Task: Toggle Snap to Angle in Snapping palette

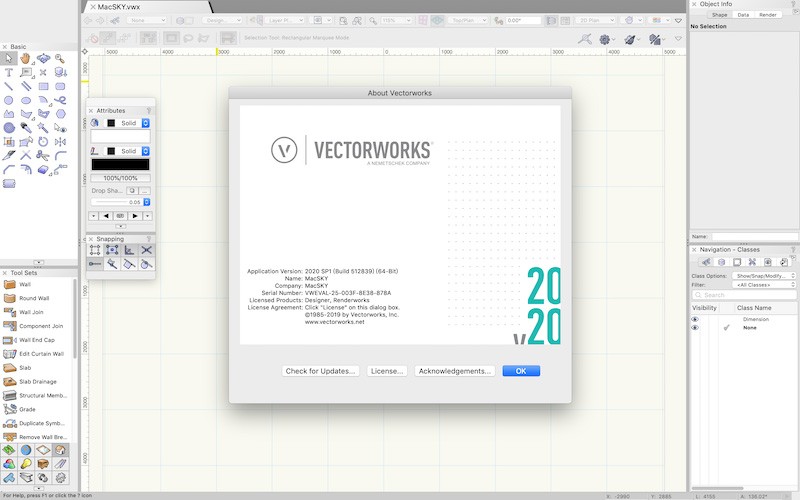Action: (x=129, y=250)
